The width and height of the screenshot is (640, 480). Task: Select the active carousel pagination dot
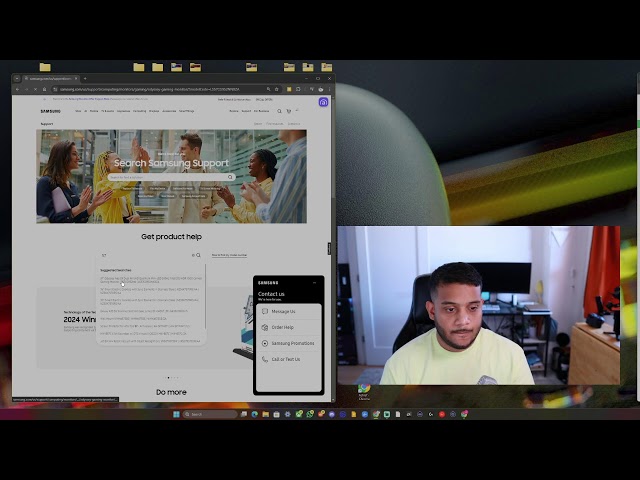168,378
